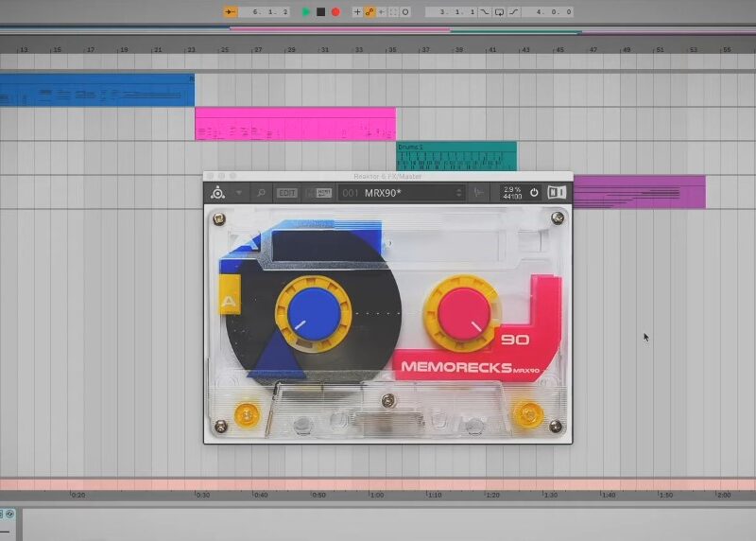Viewport: 756px width, 541px height.
Task: Click the Reaktor logo icon
Action: point(217,193)
